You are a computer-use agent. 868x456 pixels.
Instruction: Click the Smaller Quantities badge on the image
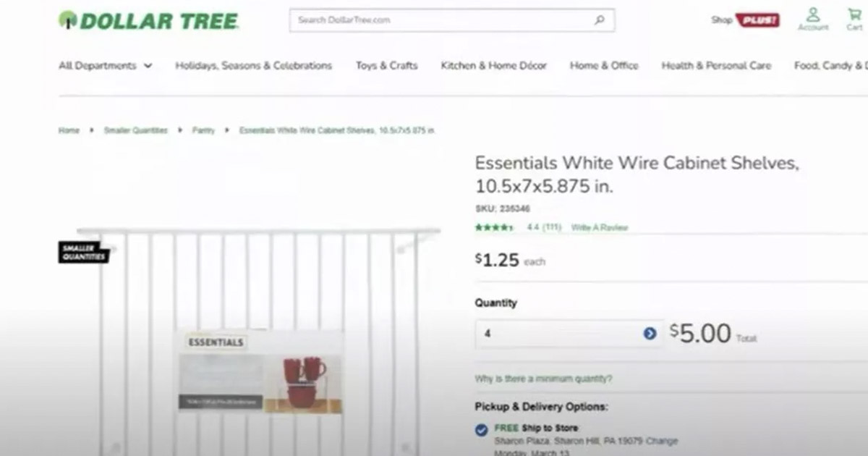click(x=83, y=252)
